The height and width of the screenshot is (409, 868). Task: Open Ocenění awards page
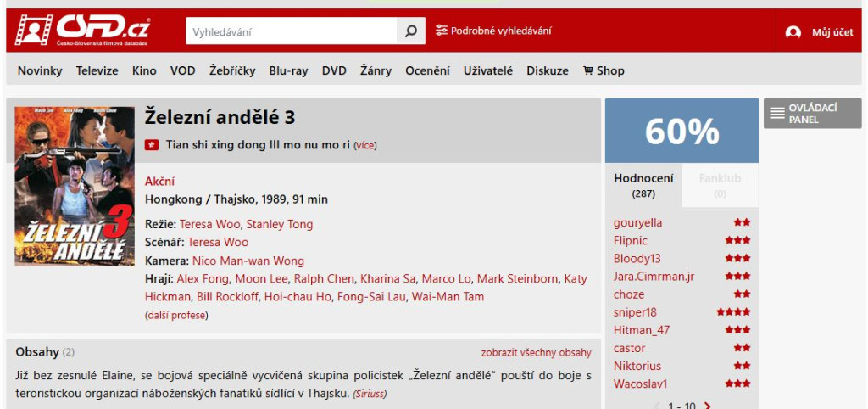[427, 70]
